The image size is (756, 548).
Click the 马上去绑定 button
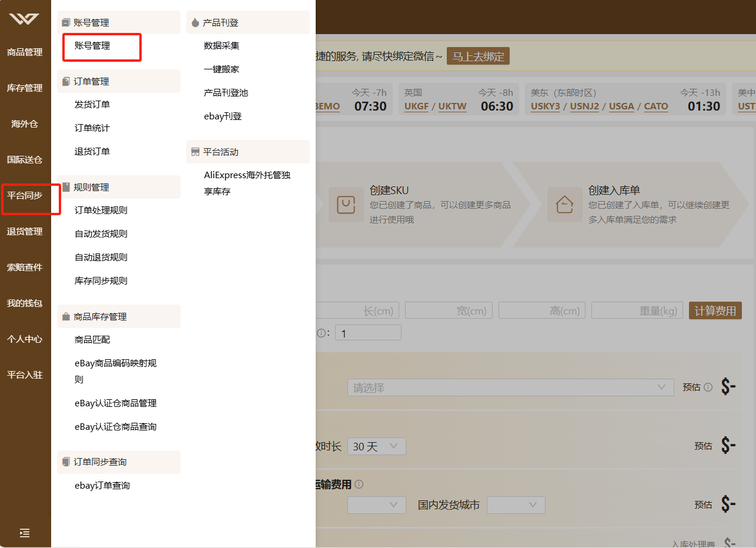point(478,56)
